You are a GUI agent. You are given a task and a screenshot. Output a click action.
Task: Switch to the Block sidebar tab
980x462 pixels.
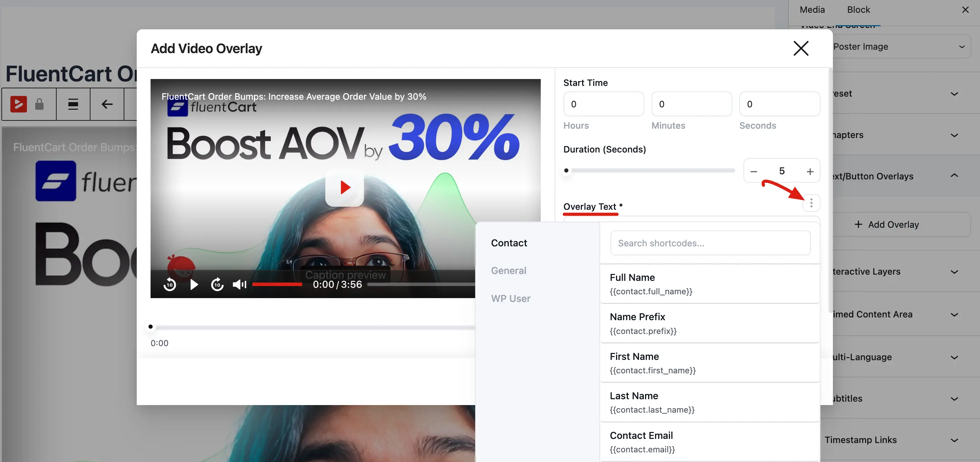(858, 10)
